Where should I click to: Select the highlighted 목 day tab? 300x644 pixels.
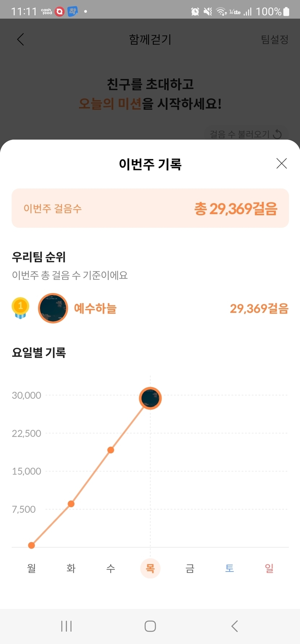click(150, 568)
